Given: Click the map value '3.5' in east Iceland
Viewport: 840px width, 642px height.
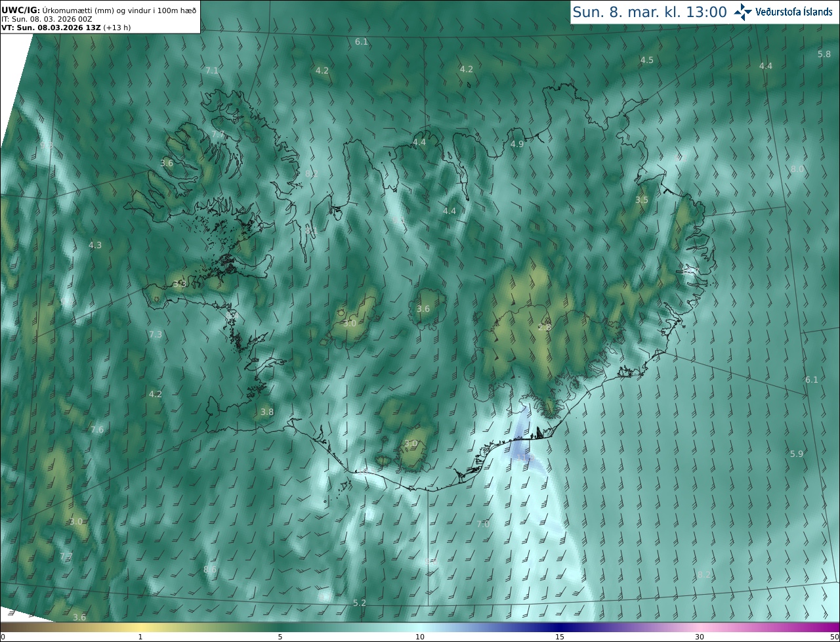Looking at the screenshot, I should (x=642, y=200).
